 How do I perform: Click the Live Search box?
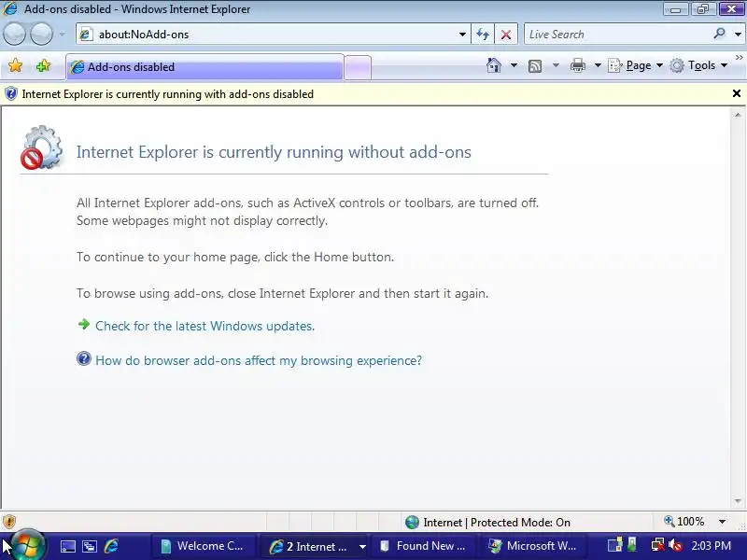(617, 35)
